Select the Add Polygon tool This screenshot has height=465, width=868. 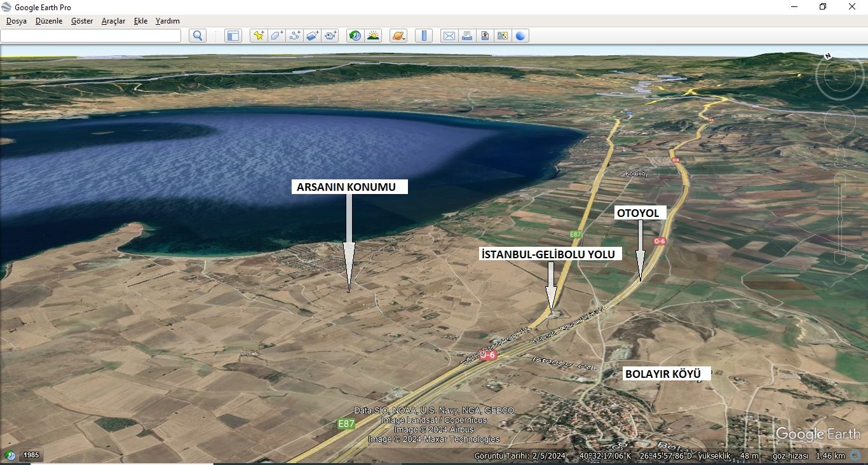[276, 36]
